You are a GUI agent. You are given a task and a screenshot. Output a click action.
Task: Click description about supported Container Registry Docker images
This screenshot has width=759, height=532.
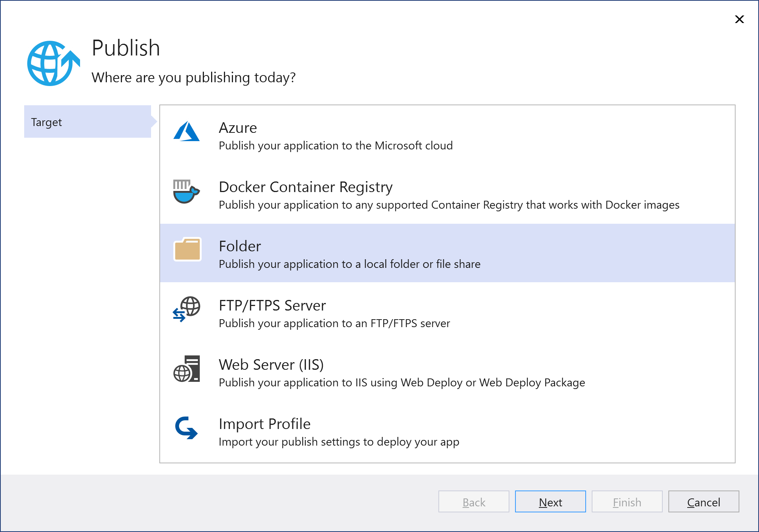tap(449, 205)
